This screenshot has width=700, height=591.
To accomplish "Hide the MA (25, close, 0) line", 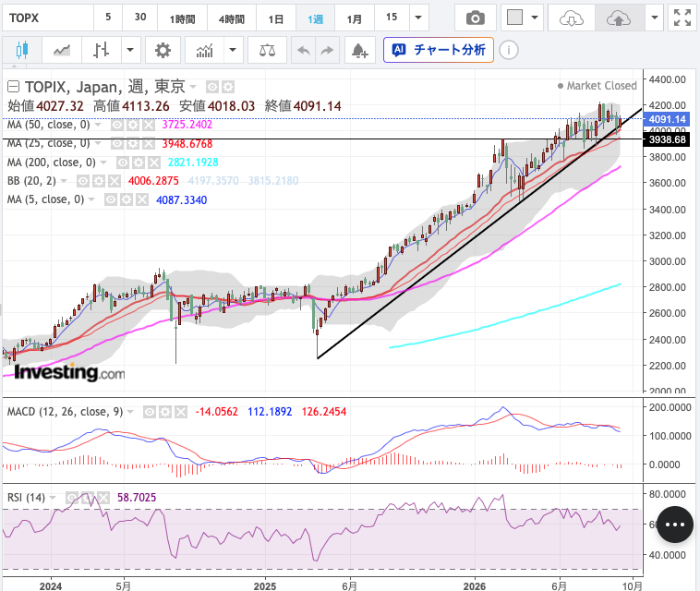I will tap(117, 144).
